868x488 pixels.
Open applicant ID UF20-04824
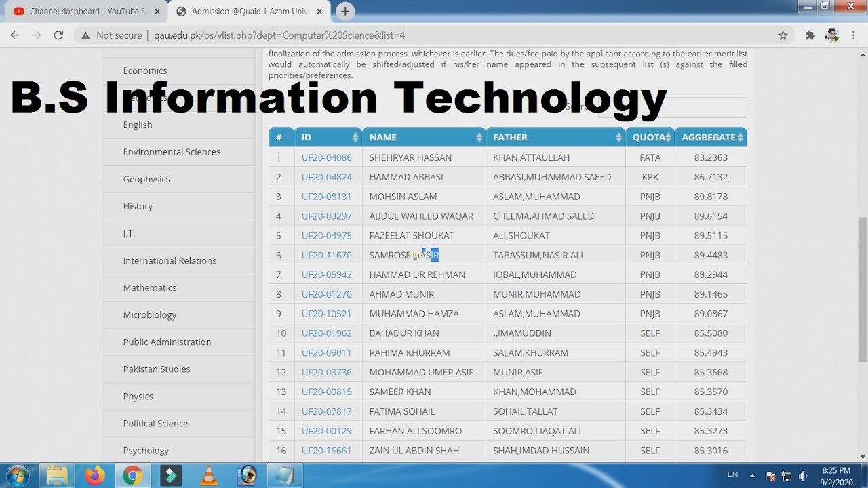click(x=327, y=177)
